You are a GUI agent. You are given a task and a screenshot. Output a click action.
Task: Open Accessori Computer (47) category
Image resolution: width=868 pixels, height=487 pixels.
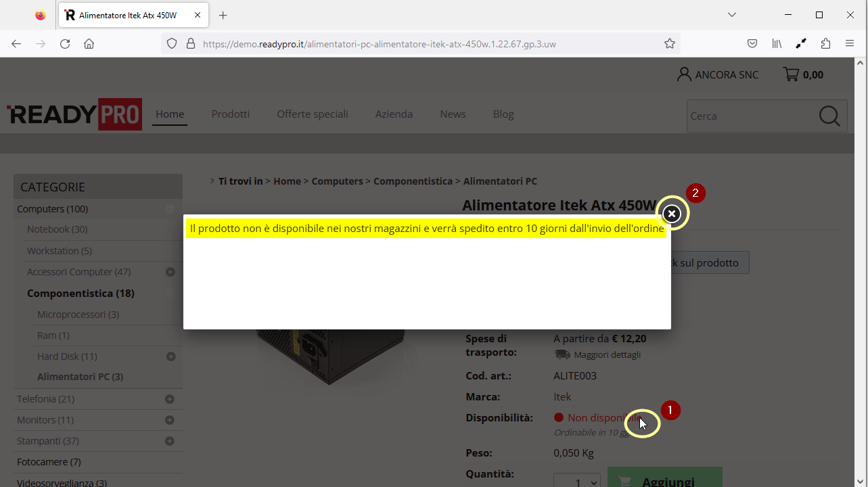[x=79, y=272]
